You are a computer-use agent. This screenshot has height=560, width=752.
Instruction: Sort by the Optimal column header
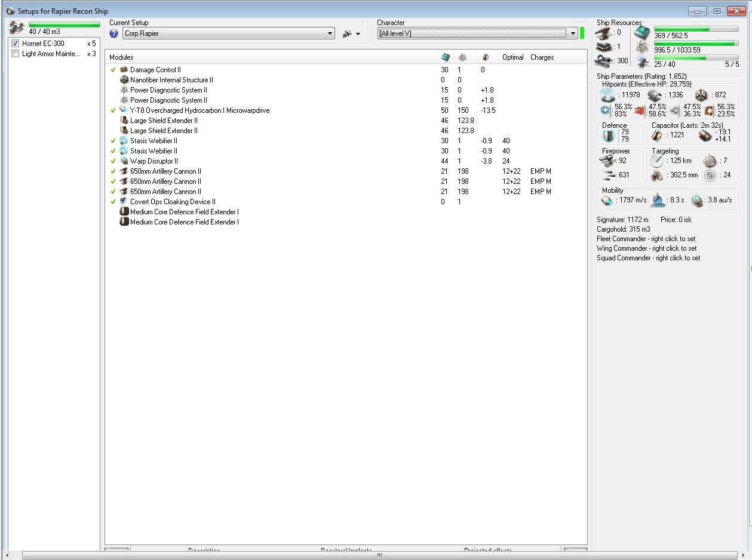[513, 57]
